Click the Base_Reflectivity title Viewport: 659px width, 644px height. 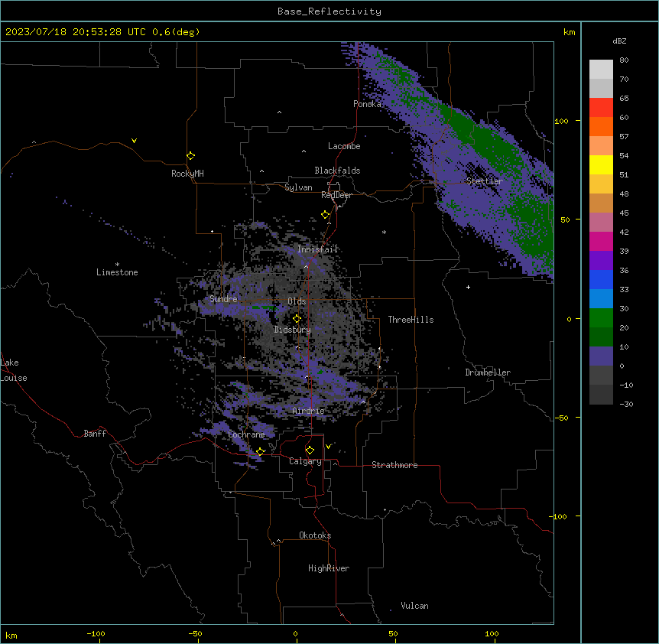tap(329, 11)
